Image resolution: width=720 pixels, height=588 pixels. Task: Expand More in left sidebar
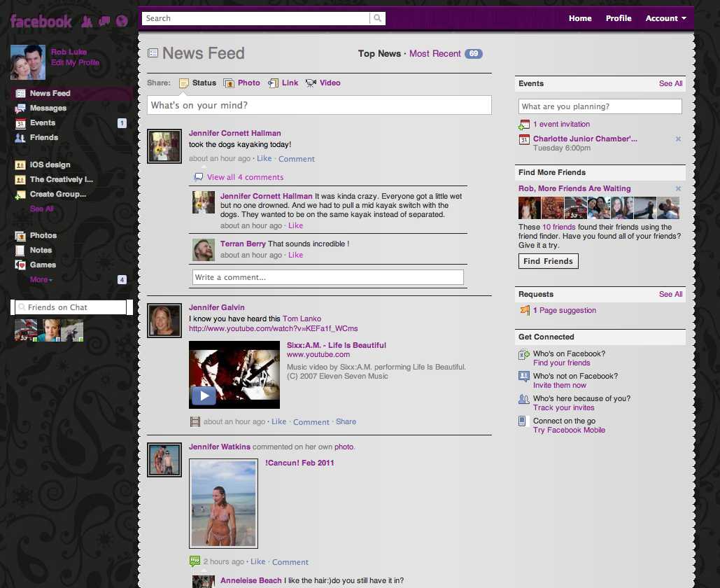point(41,280)
